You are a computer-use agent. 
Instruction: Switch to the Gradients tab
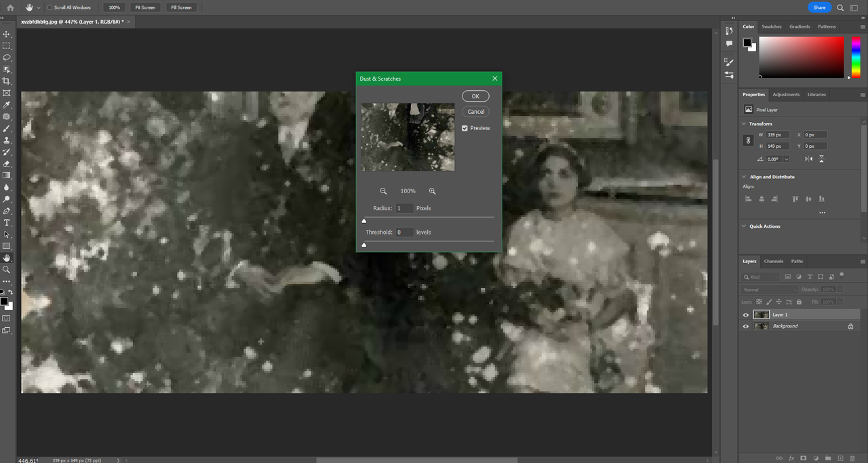800,26
